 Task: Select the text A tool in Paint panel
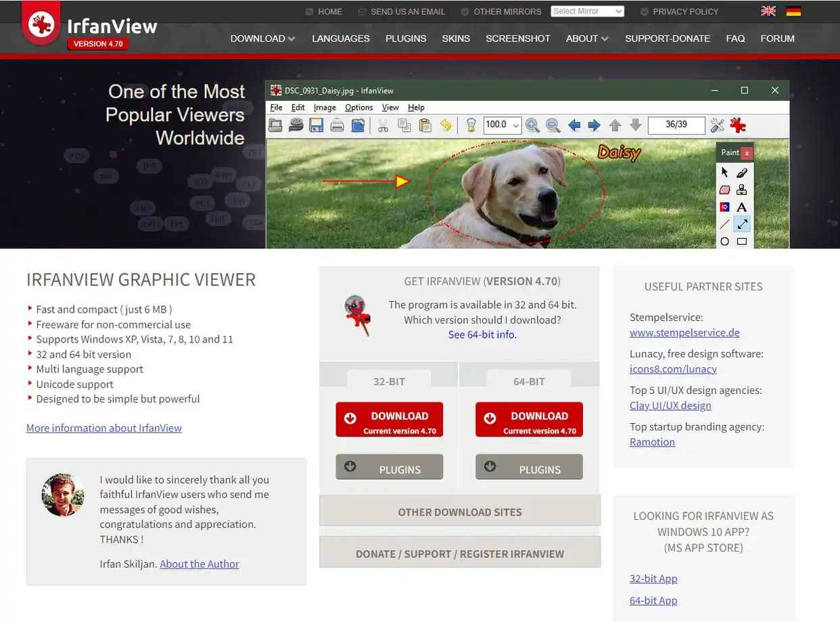742,207
